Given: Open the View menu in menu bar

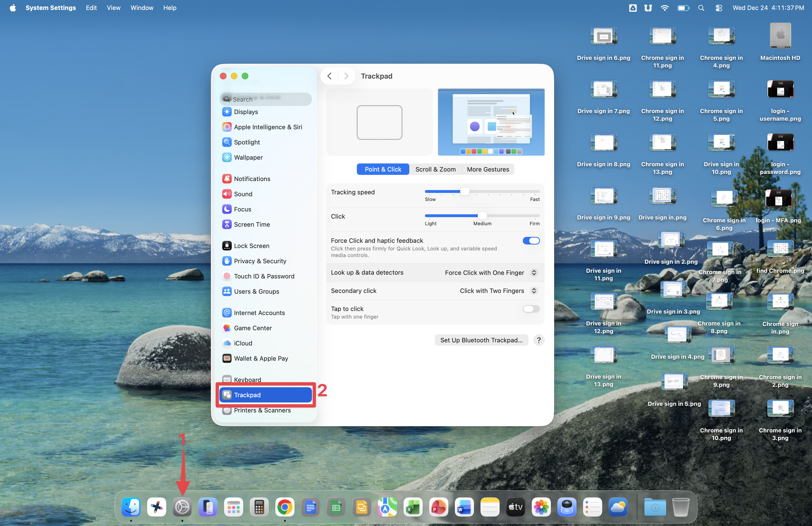Looking at the screenshot, I should [x=113, y=8].
